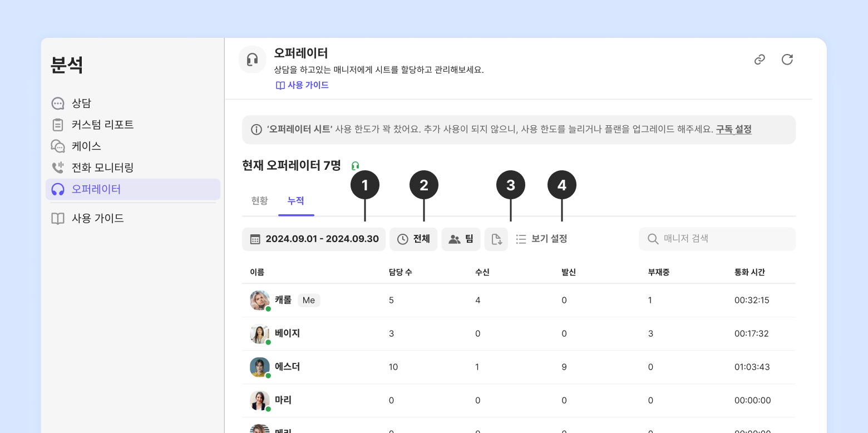Open the 팀 filter dropdown
Screen dimensions: 868x433
tap(461, 239)
